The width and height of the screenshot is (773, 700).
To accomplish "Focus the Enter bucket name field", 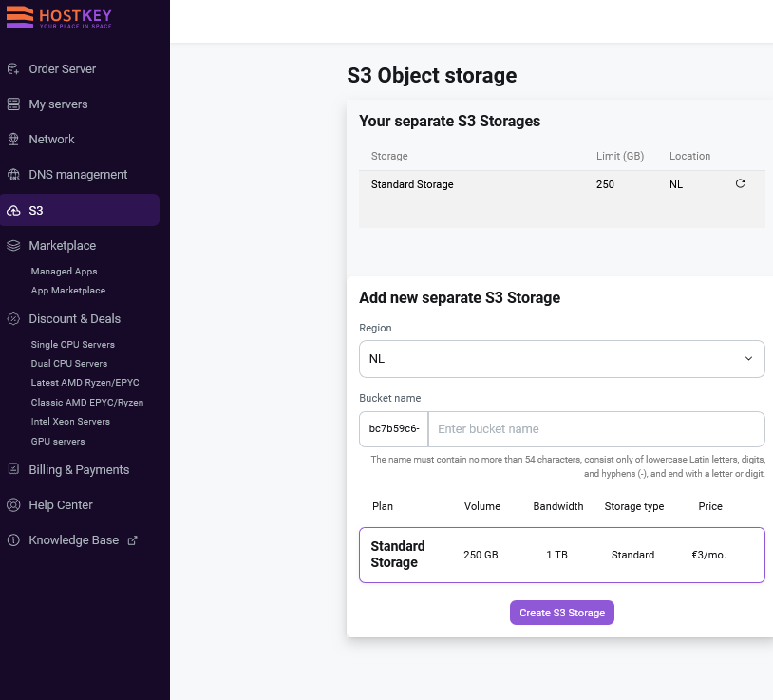I will 596,429.
